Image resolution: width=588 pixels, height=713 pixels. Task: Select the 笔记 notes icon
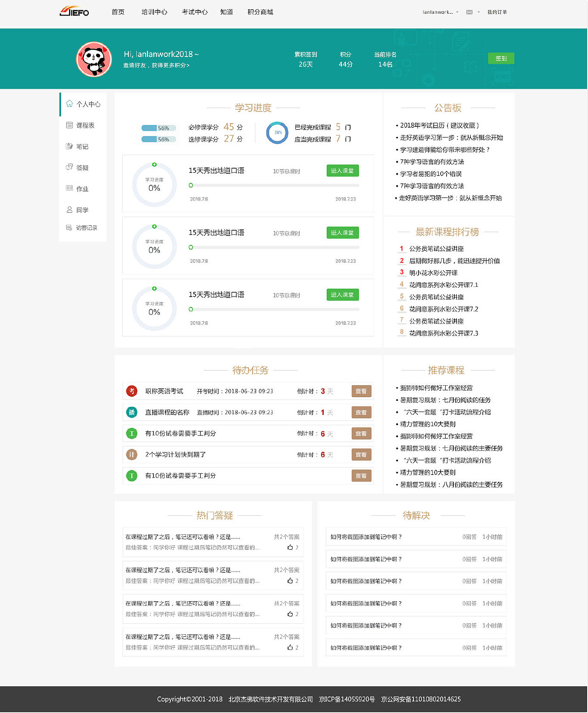tap(69, 146)
